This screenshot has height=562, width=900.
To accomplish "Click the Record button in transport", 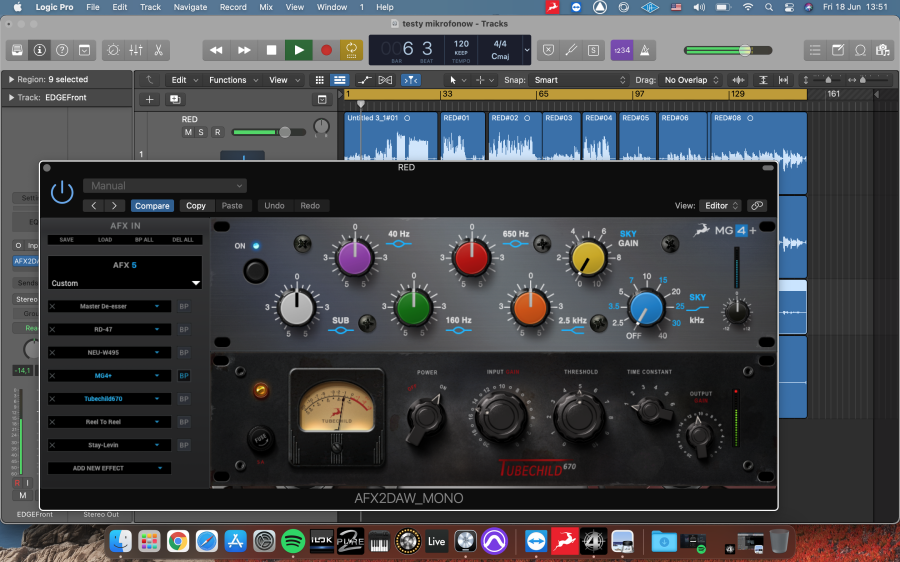I will pos(326,50).
